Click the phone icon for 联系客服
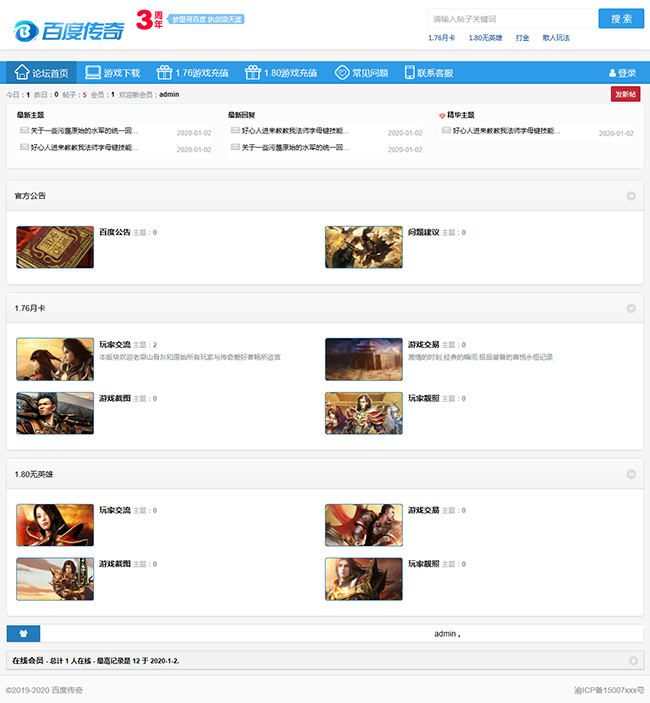This screenshot has width=650, height=703. click(x=409, y=72)
